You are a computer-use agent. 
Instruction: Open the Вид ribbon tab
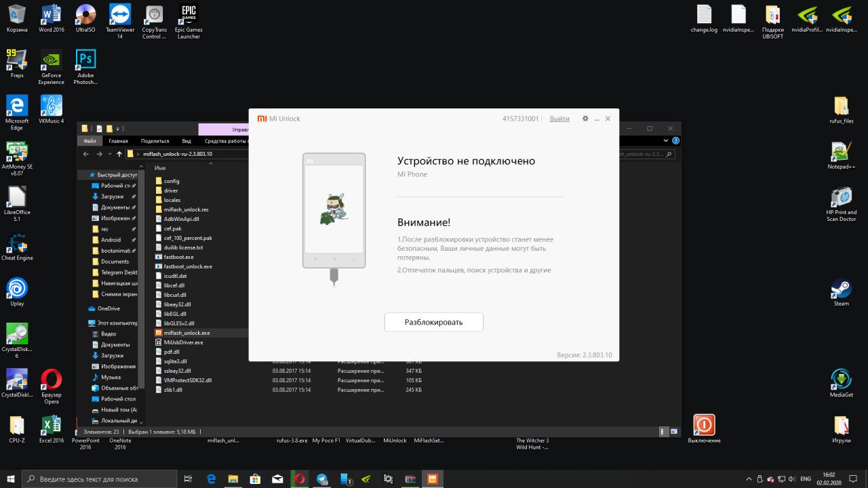tap(186, 141)
